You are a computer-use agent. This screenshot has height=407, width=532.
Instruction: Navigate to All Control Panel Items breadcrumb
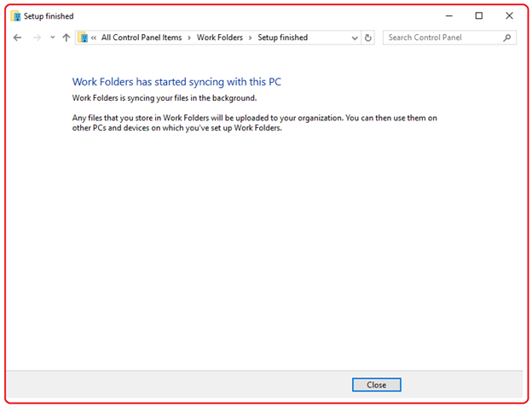tap(142, 38)
